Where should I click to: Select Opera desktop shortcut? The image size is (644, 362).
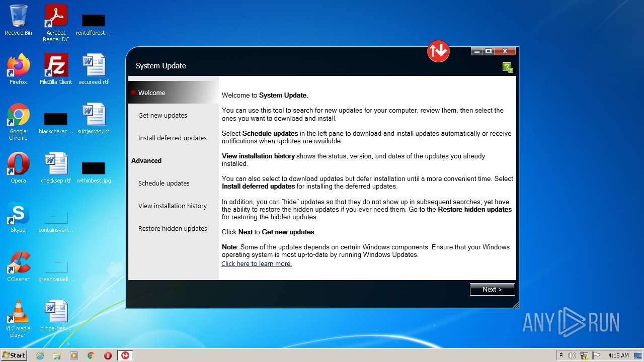pyautogui.click(x=18, y=168)
